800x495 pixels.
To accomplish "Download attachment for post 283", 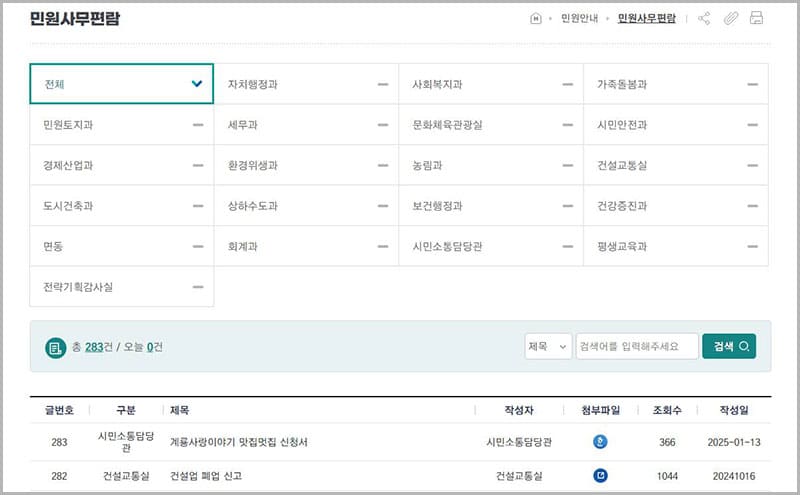I will [x=600, y=441].
